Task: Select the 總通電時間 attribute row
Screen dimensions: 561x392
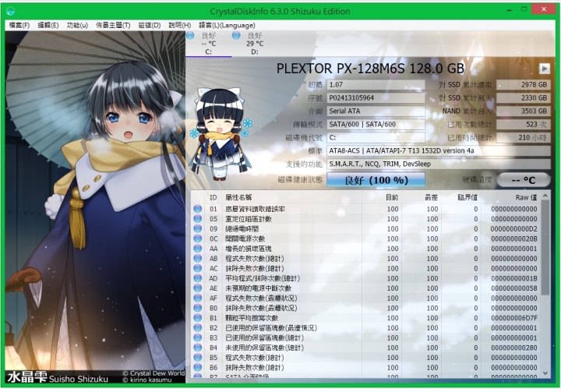Action: pos(365,228)
